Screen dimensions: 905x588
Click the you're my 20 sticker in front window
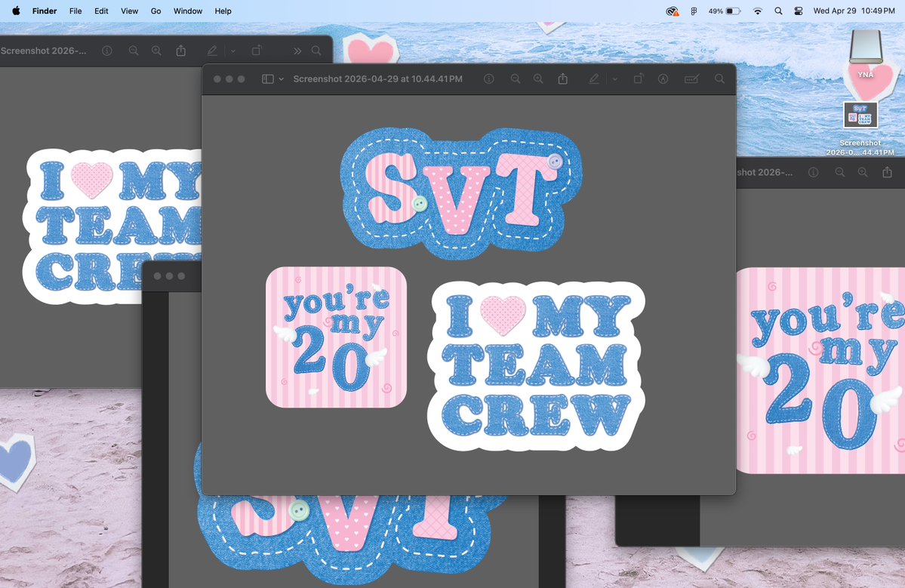(x=337, y=337)
